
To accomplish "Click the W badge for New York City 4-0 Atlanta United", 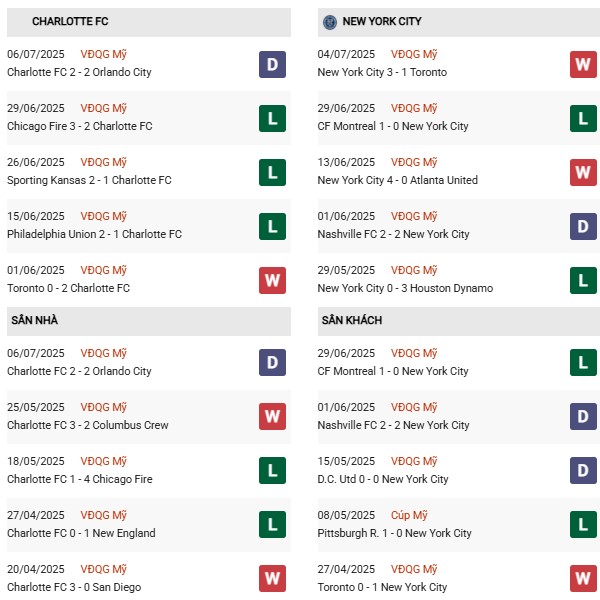I will (x=583, y=173).
